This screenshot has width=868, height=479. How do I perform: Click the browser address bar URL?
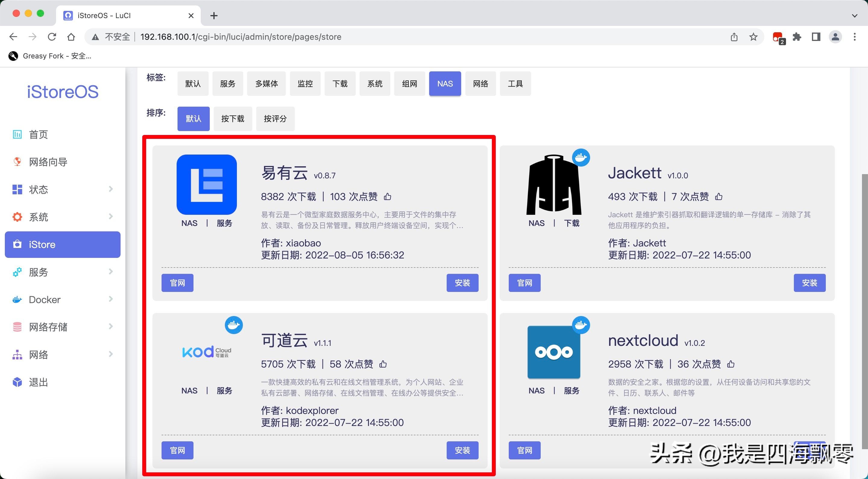[241, 37]
